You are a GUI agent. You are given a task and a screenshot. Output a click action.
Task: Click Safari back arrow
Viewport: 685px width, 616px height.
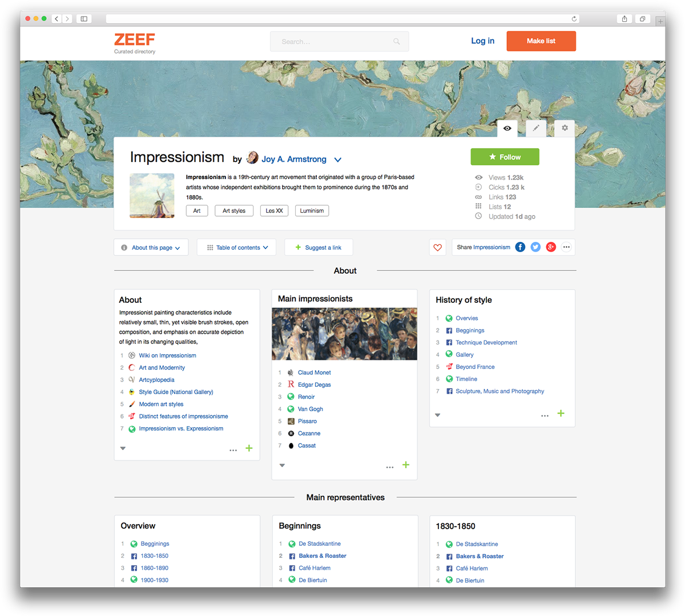(x=57, y=19)
